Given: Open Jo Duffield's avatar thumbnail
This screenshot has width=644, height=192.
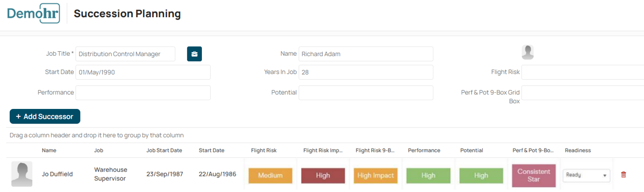Looking at the screenshot, I should 22,174.
